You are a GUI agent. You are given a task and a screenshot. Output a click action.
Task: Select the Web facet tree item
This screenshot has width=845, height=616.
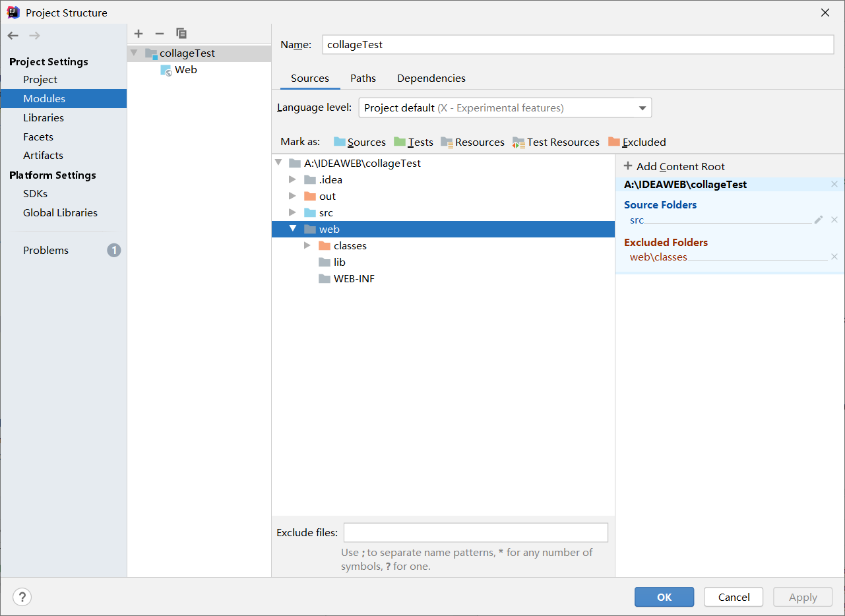point(199,70)
